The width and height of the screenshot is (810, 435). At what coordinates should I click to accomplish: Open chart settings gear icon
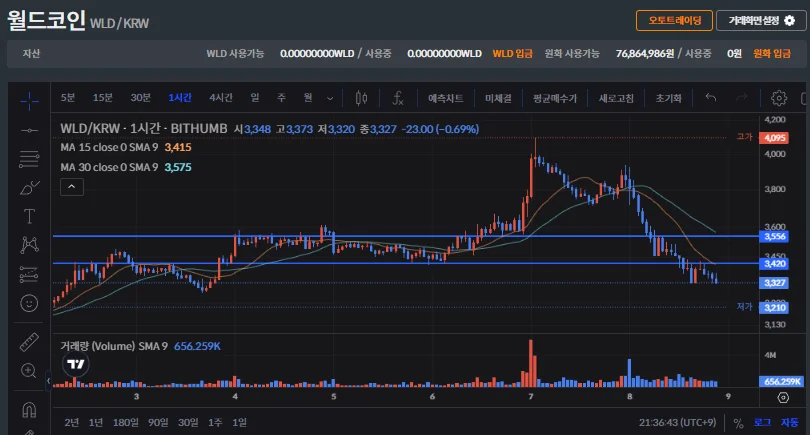(779, 98)
